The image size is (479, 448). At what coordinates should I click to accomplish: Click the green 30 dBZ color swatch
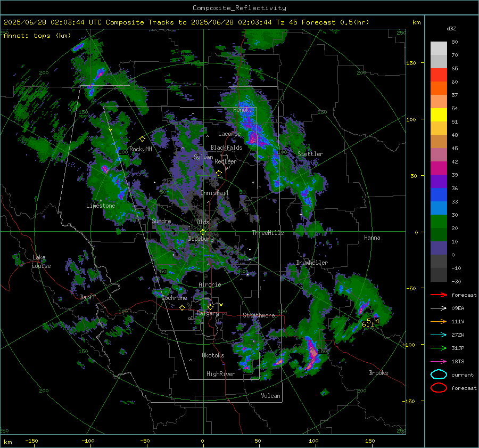tap(439, 221)
